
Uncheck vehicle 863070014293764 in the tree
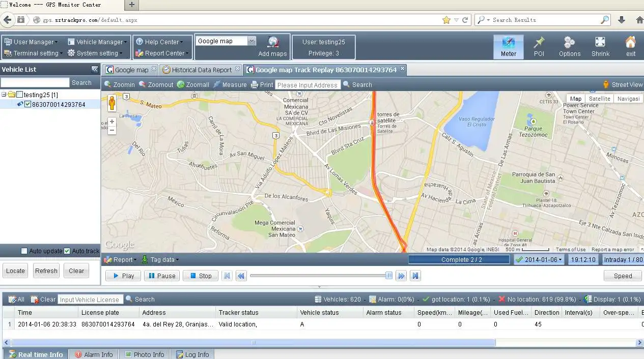[28, 104]
